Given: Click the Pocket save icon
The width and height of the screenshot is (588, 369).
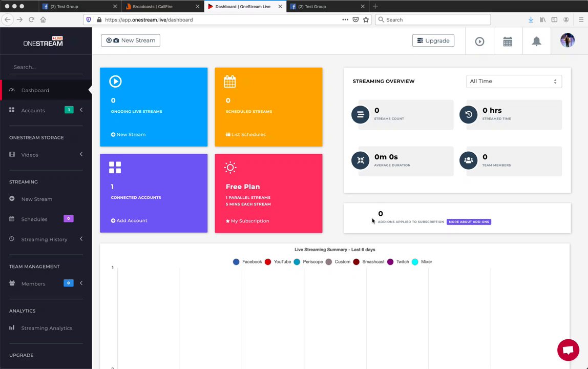Looking at the screenshot, I should [x=355, y=19].
